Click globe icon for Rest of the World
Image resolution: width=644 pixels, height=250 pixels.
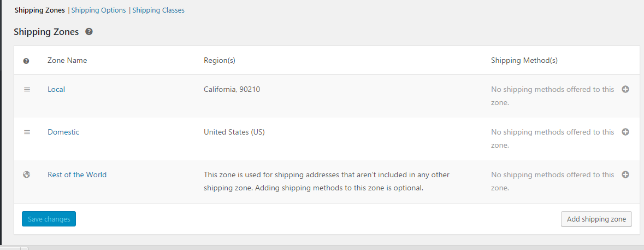tap(27, 175)
